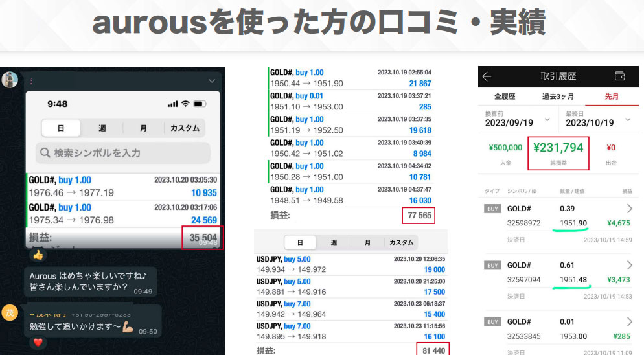Click the GOLD# trade with profit 10 781
The image size is (644, 355).
pos(351,172)
